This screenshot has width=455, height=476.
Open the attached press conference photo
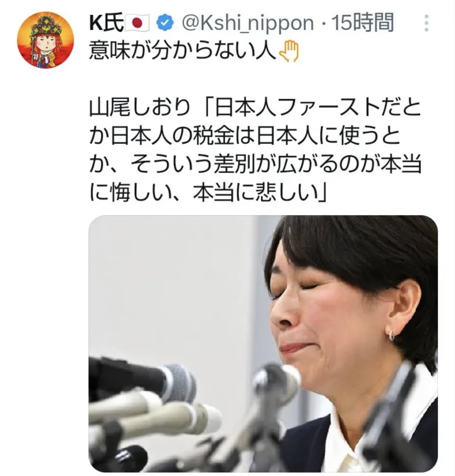263,344
